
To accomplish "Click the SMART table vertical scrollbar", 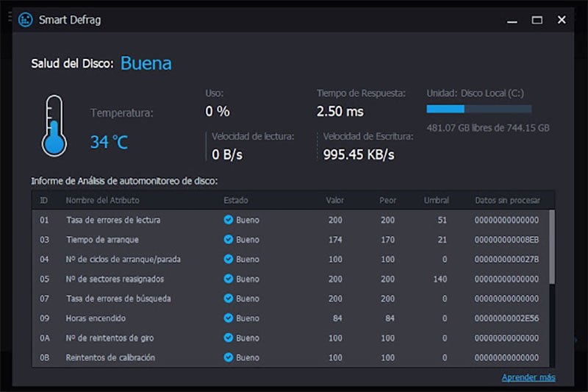I will (x=552, y=247).
